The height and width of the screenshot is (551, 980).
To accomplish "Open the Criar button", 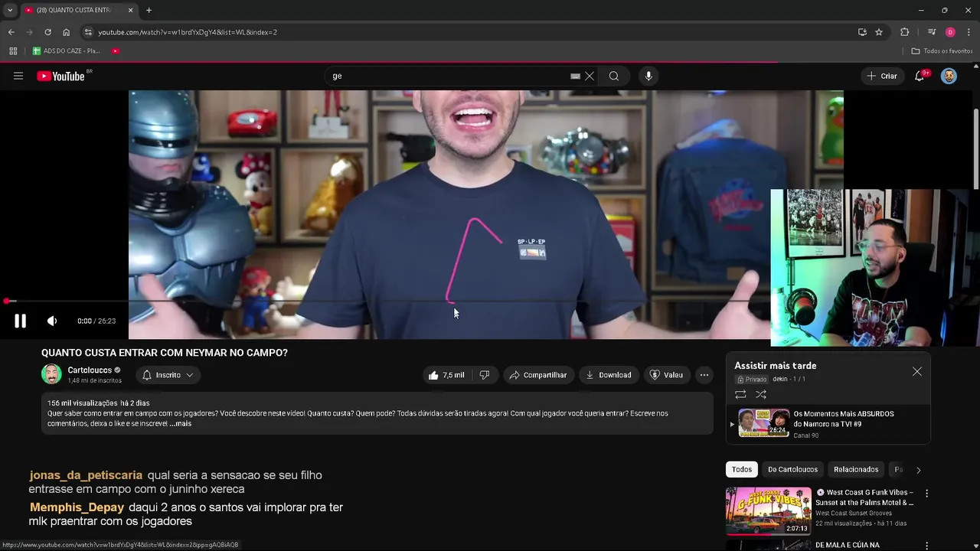I will (881, 76).
